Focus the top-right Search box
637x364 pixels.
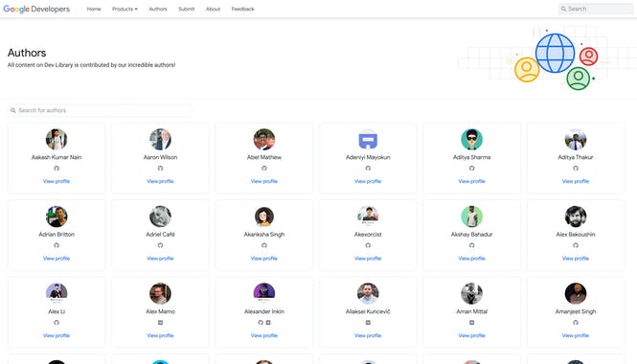click(596, 9)
